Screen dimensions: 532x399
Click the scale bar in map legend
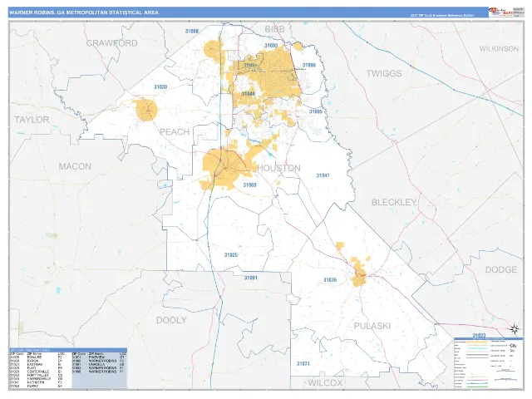(x=506, y=380)
